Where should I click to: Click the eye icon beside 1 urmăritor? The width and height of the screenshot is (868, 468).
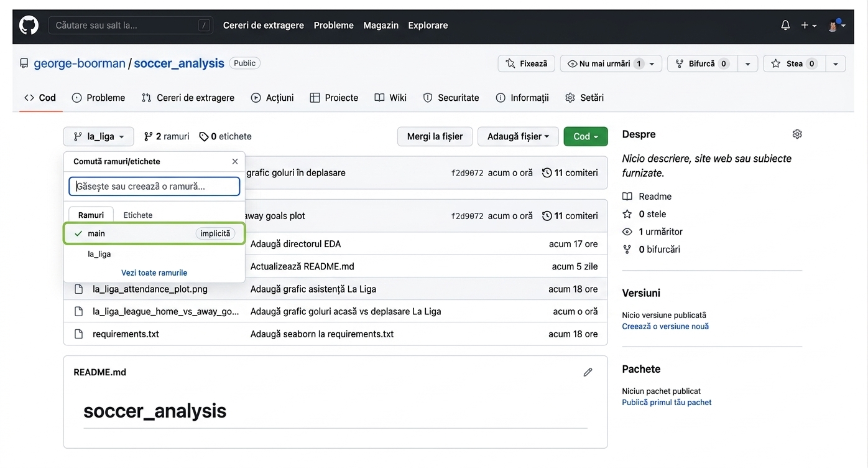(x=627, y=232)
